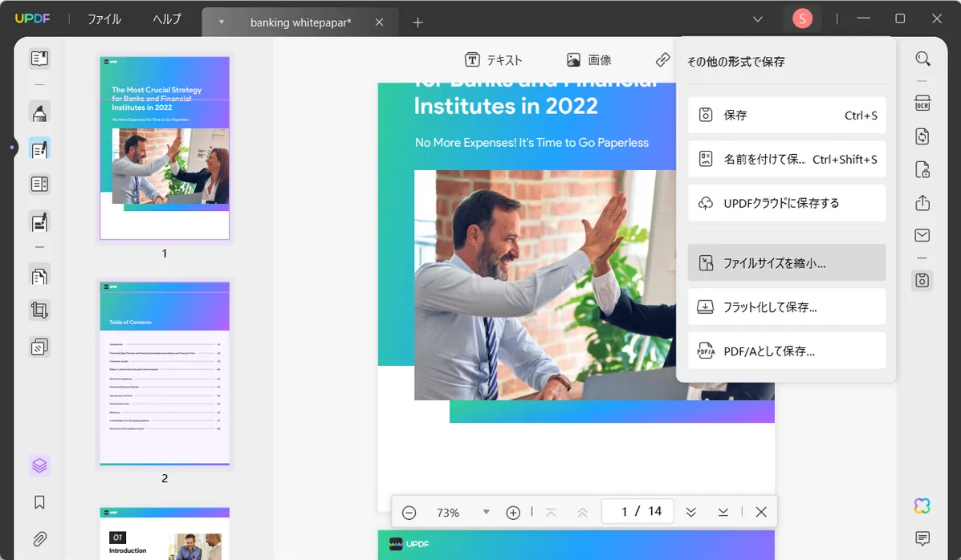Screen dimensions: 961x560
Task: Open the comments chat icon
Action: (922, 538)
